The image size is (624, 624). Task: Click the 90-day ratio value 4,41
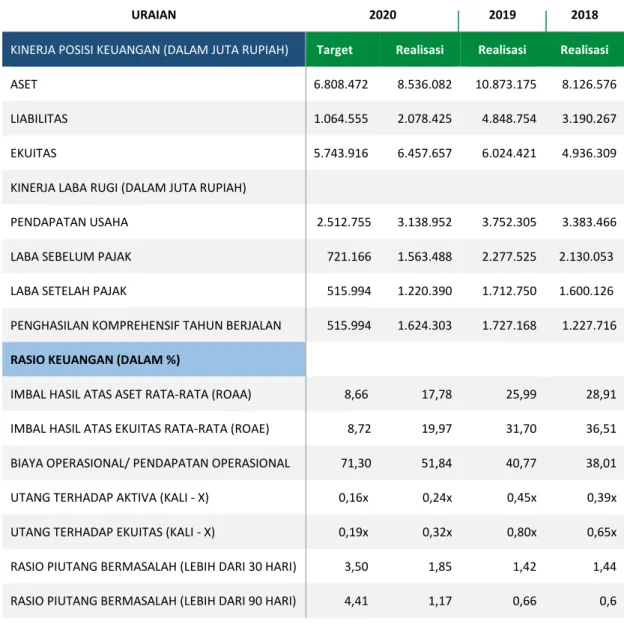(x=356, y=601)
